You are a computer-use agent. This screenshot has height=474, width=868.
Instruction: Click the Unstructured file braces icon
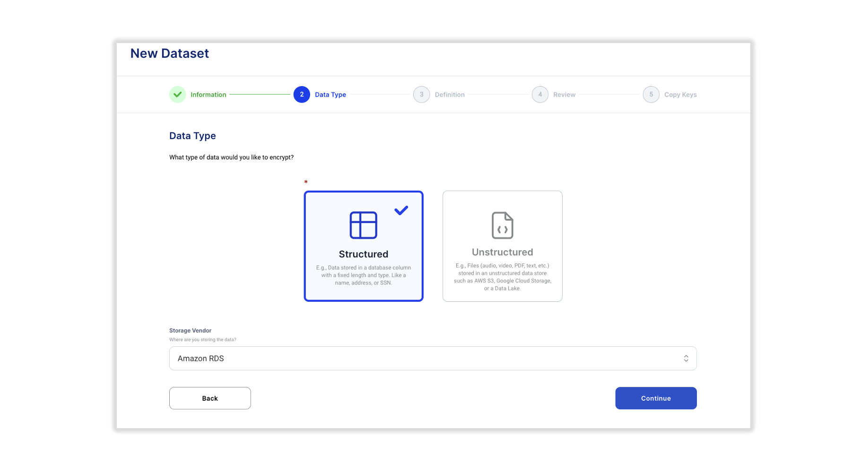pos(503,225)
